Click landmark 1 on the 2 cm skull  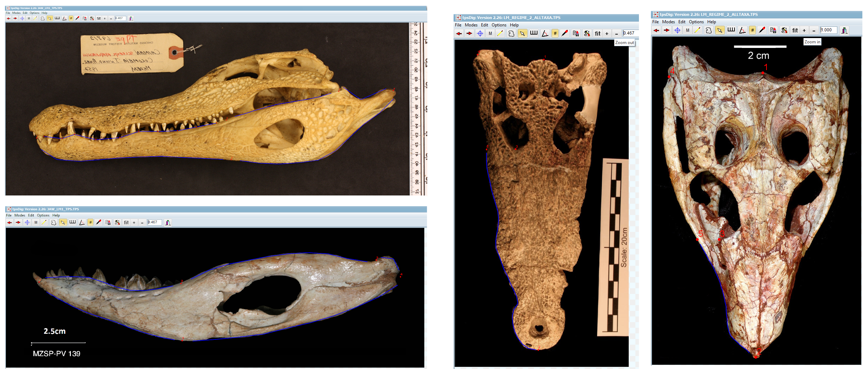763,73
